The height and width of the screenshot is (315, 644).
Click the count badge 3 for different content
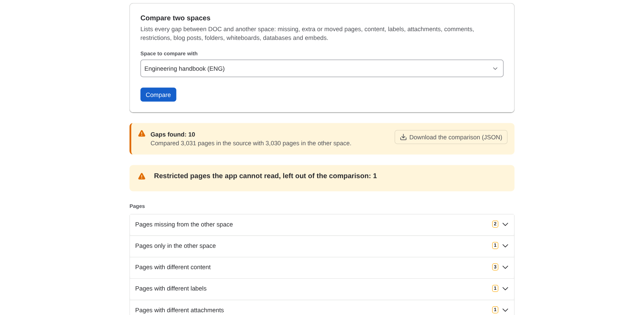(x=495, y=267)
